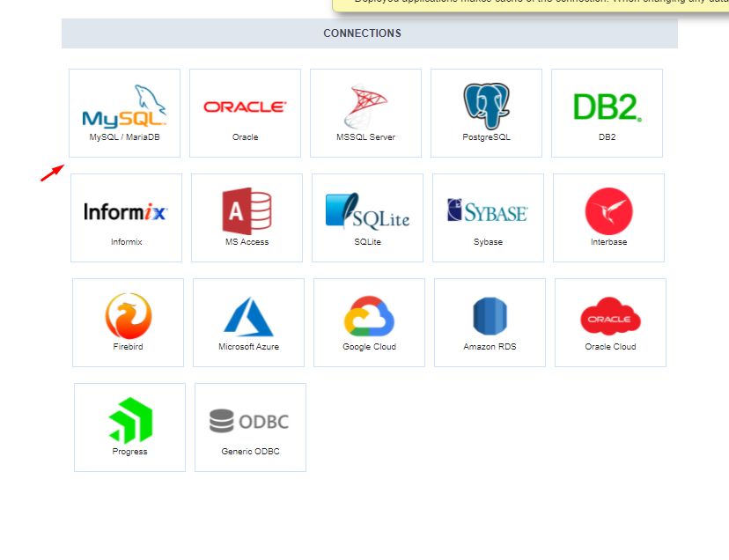Pick the Generic ODBC connection

coord(251,427)
